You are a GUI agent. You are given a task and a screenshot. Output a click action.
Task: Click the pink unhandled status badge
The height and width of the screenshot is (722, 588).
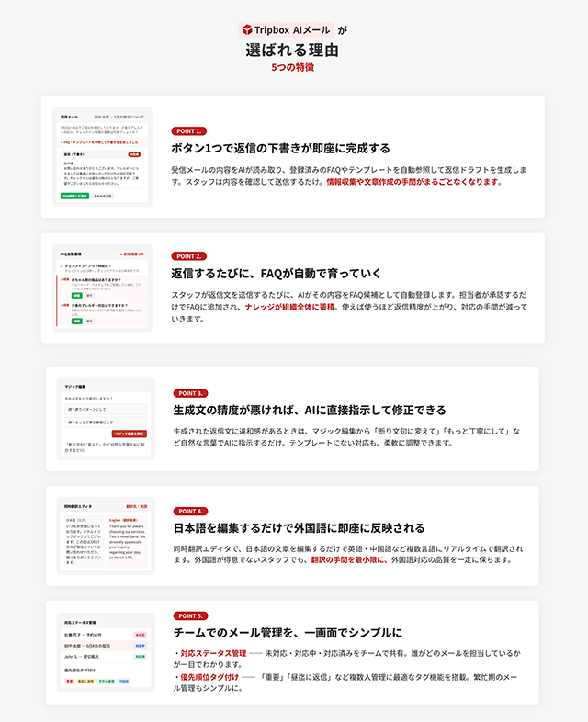coord(140,635)
